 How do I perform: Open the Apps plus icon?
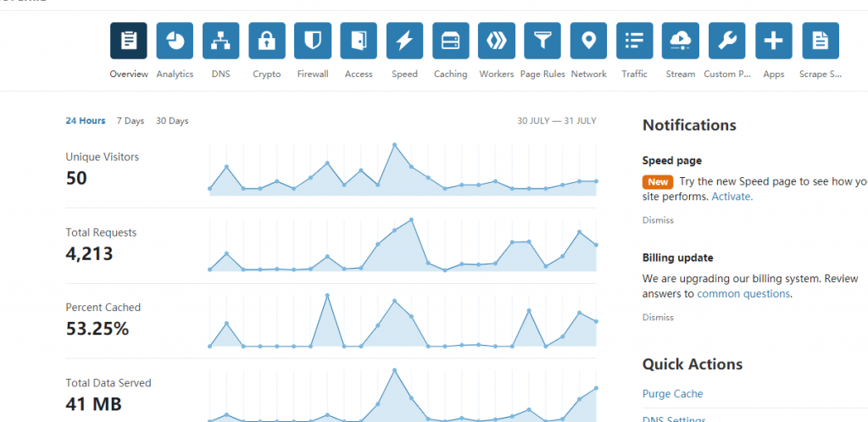[x=773, y=41]
